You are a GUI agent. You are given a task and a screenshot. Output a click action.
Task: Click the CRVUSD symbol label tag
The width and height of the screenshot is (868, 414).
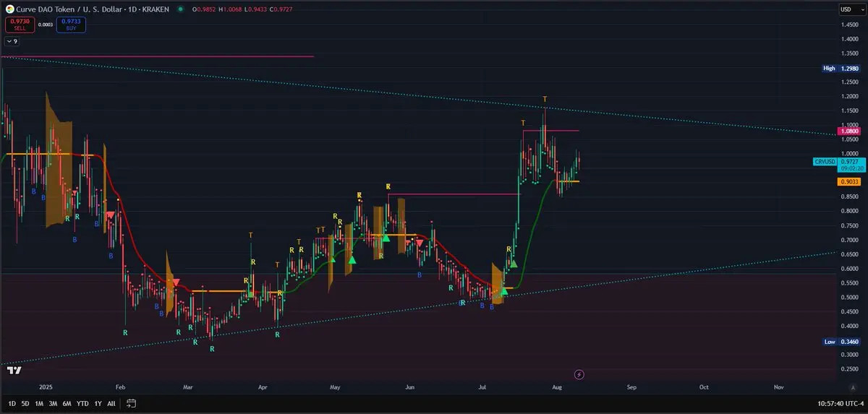pos(825,162)
